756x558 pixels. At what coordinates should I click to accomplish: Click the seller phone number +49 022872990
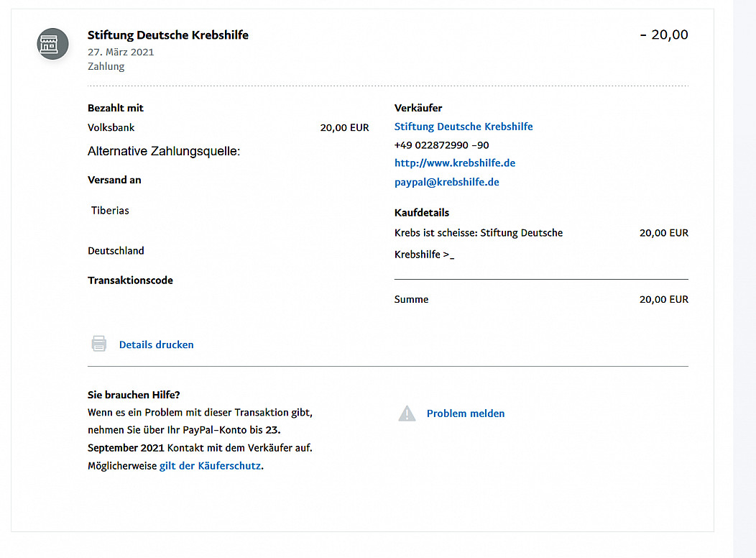coord(441,145)
